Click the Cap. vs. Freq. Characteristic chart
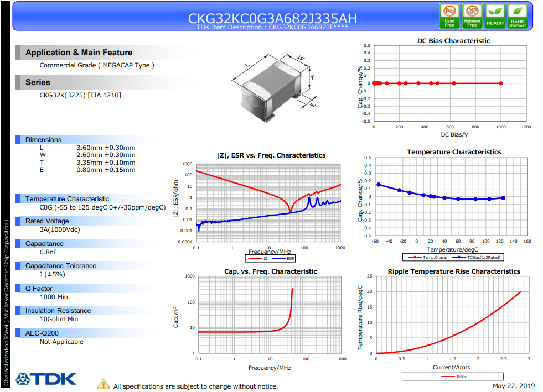The height and width of the screenshot is (392, 543). click(x=270, y=315)
